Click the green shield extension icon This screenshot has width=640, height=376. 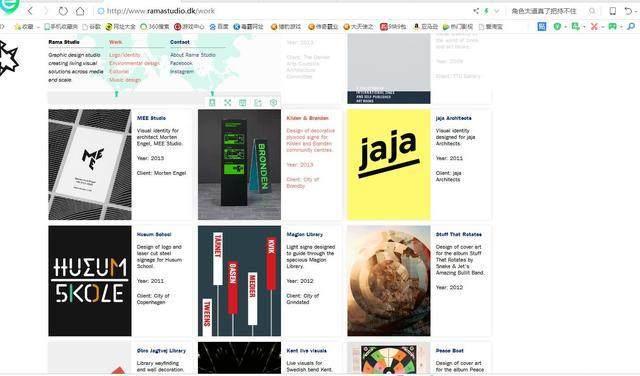[557, 27]
